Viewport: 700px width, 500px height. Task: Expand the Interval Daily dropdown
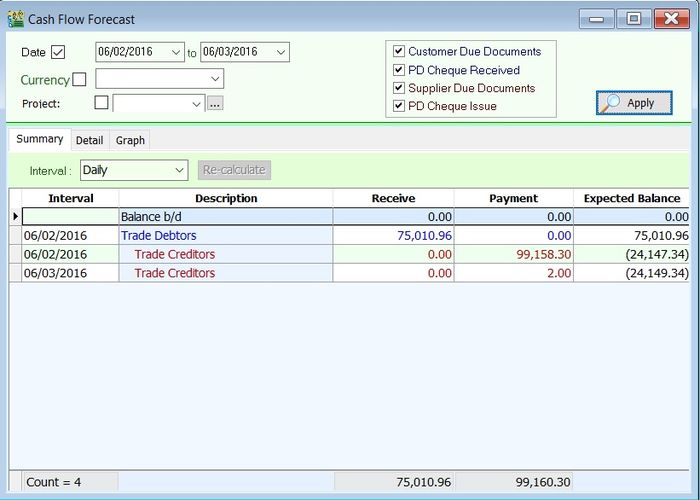[x=179, y=171]
